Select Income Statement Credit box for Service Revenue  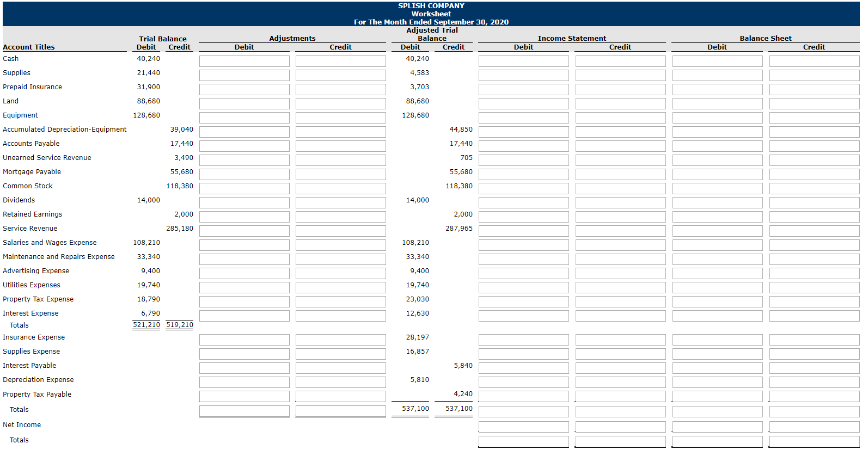click(621, 231)
